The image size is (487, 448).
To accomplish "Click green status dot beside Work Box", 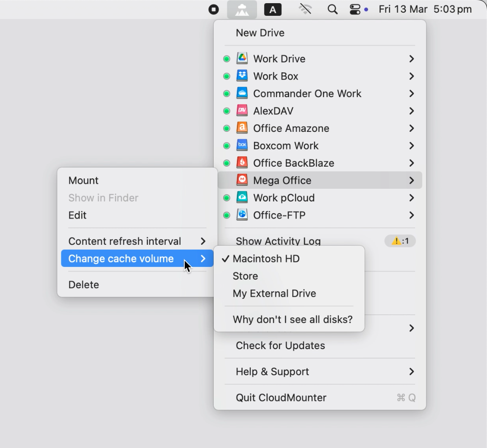I will [227, 76].
